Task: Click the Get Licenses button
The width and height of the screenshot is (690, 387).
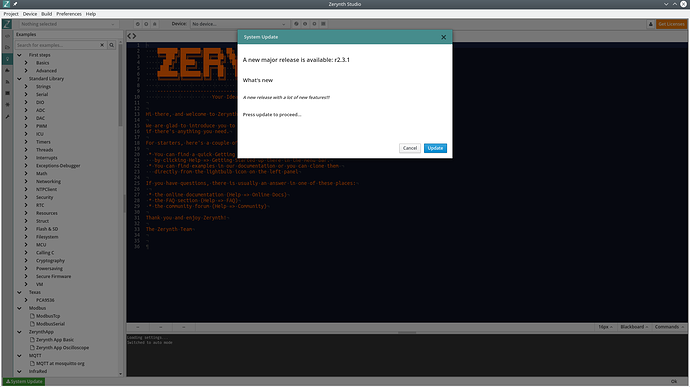Action: click(x=672, y=24)
